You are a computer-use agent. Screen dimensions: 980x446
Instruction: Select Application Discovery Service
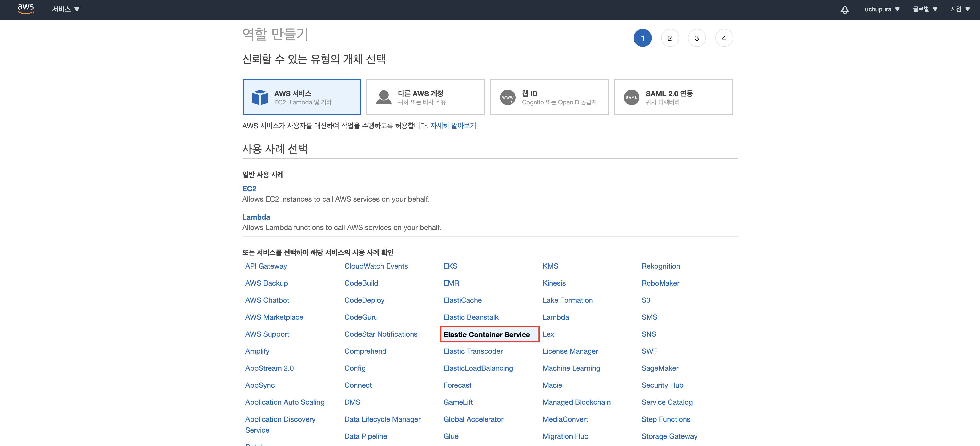pos(280,425)
